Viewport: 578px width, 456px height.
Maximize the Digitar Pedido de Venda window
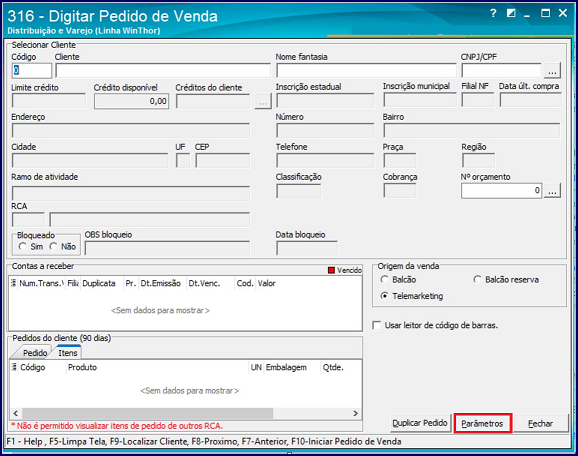pyautogui.click(x=545, y=13)
